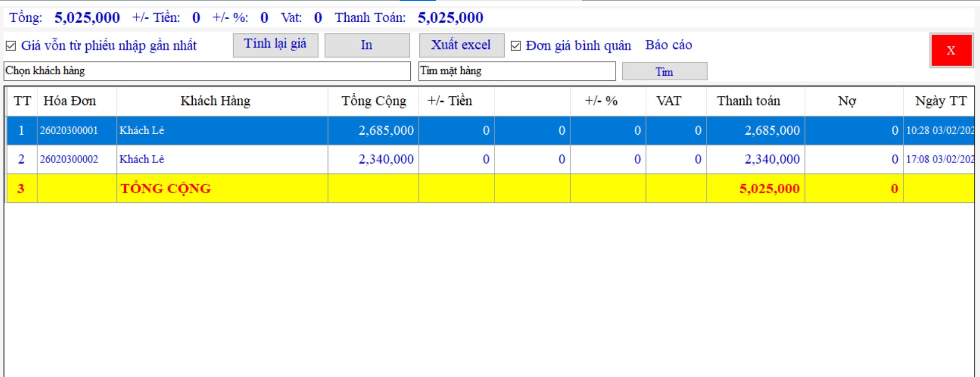The height and width of the screenshot is (377, 980).
Task: Focus the 'Tìm mặt hàng' search field
Action: [517, 71]
